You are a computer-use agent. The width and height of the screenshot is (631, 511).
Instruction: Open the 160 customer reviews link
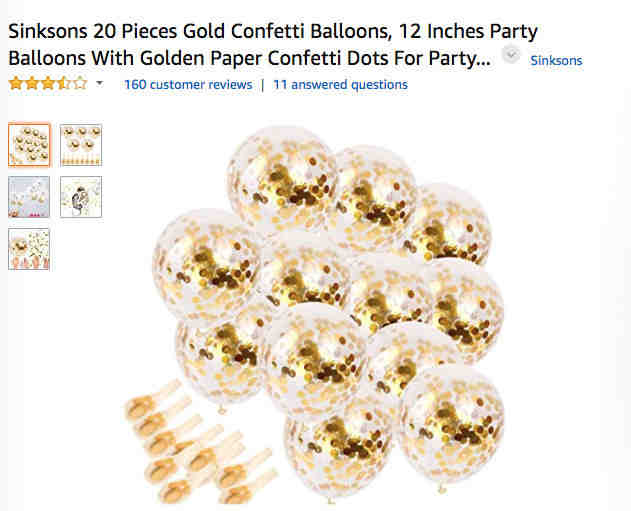click(188, 84)
